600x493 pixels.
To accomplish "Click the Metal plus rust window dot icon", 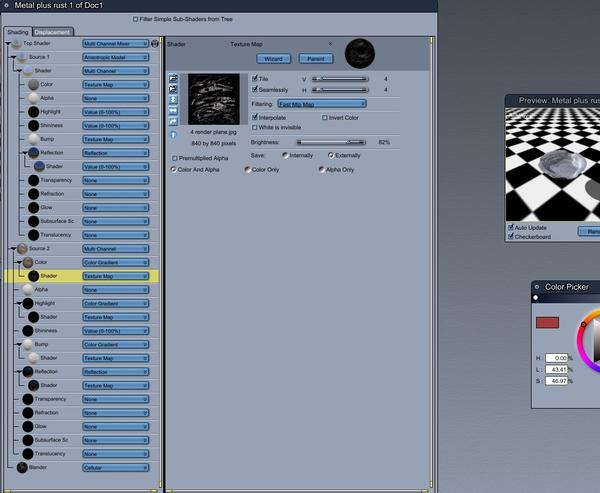I will 6,5.
